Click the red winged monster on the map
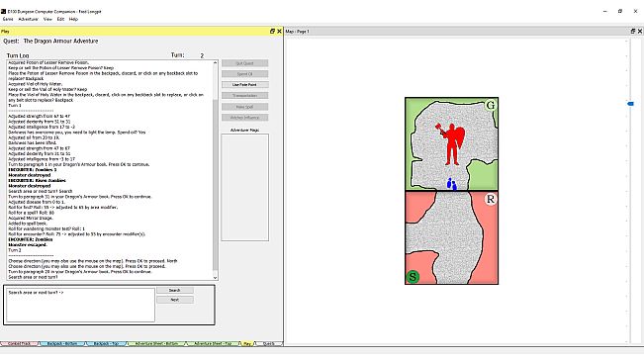This screenshot has width=644, height=362. pyautogui.click(x=451, y=144)
